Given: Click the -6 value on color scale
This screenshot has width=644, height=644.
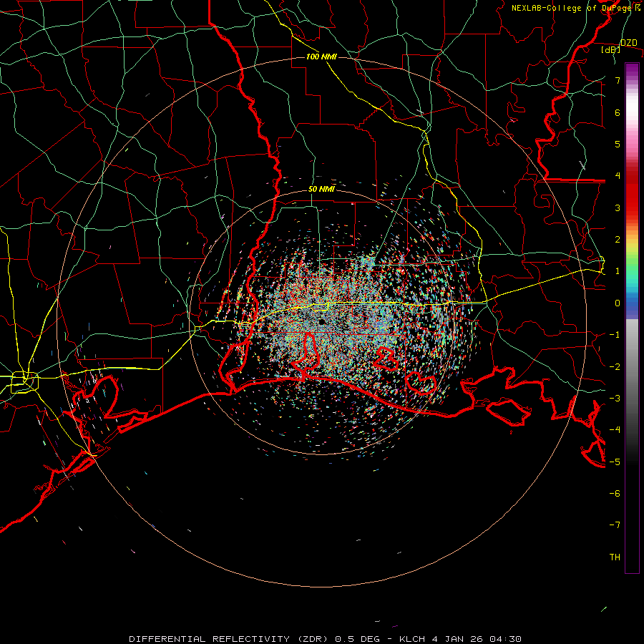Looking at the screenshot, I should (615, 494).
